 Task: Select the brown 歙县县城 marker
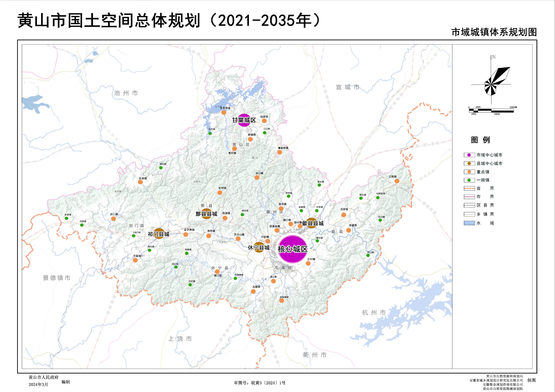pos(311,223)
